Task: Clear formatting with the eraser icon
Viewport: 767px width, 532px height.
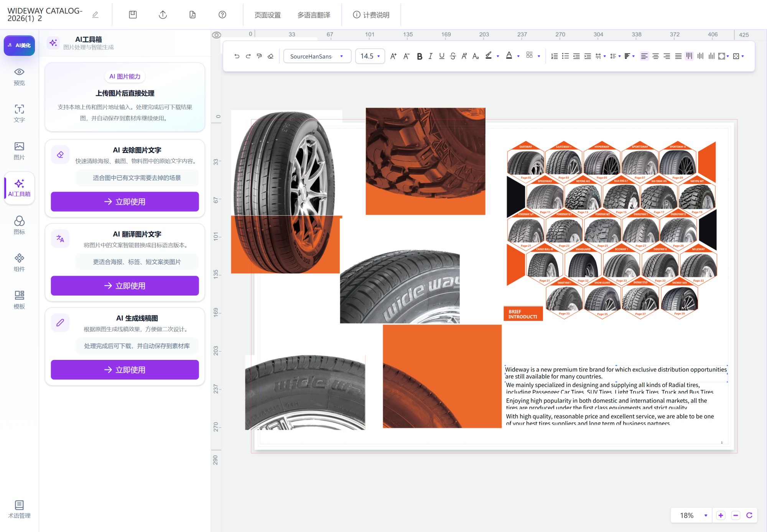Action: tap(270, 56)
